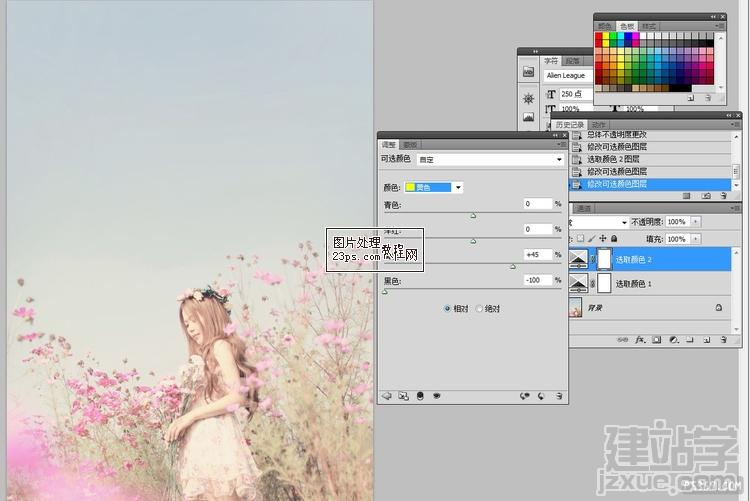
Task: Switch to the 历史记录 History tab
Action: 570,125
